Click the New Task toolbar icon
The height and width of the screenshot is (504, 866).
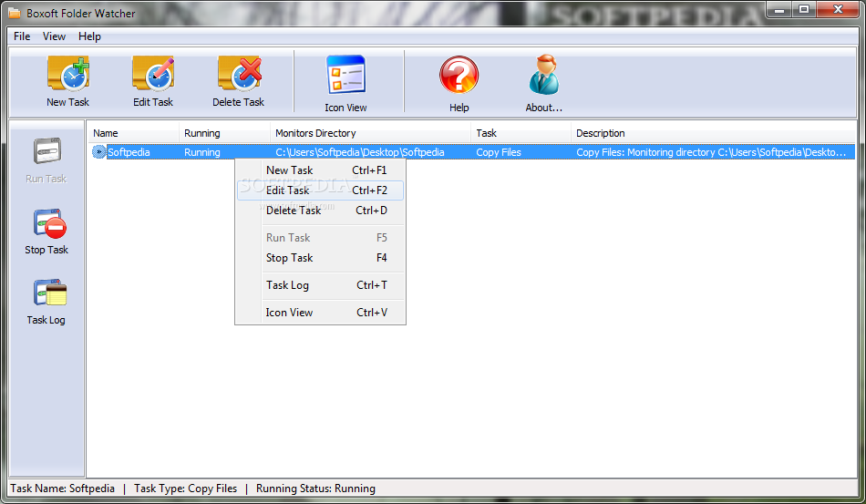tap(68, 74)
